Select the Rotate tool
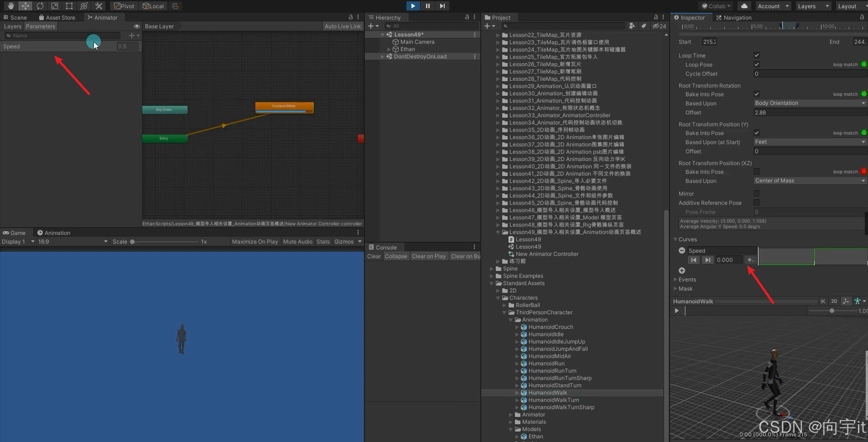The width and height of the screenshot is (868, 442). click(x=40, y=6)
